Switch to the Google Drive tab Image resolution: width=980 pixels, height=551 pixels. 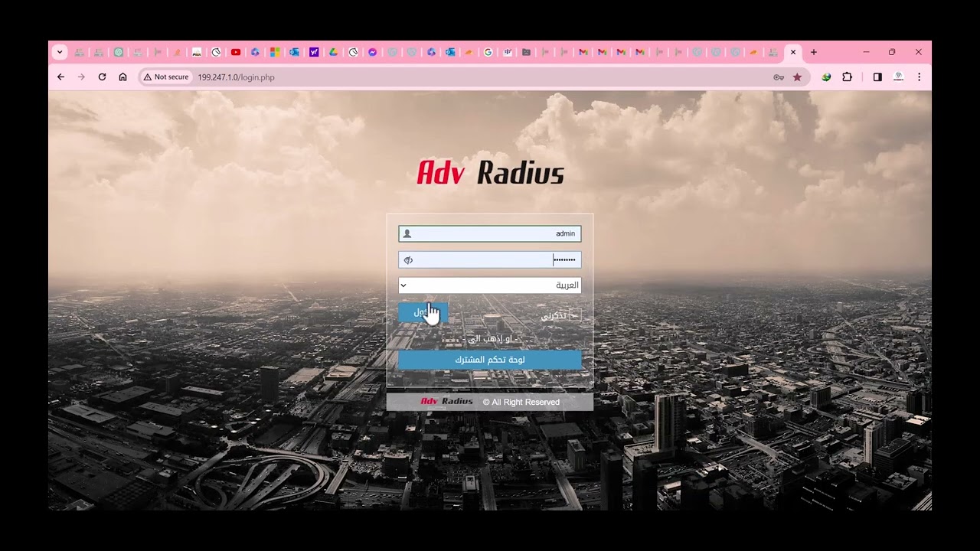coord(334,52)
